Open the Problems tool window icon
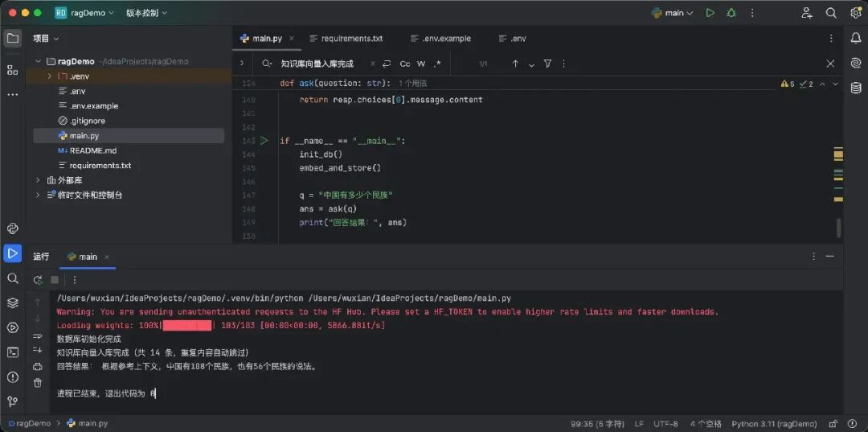The image size is (868, 432). (x=12, y=377)
